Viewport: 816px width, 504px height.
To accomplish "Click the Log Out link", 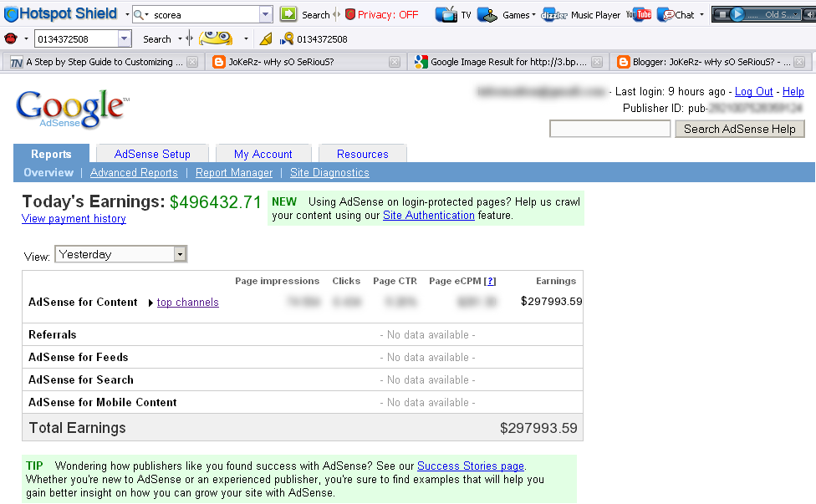I will [x=753, y=92].
